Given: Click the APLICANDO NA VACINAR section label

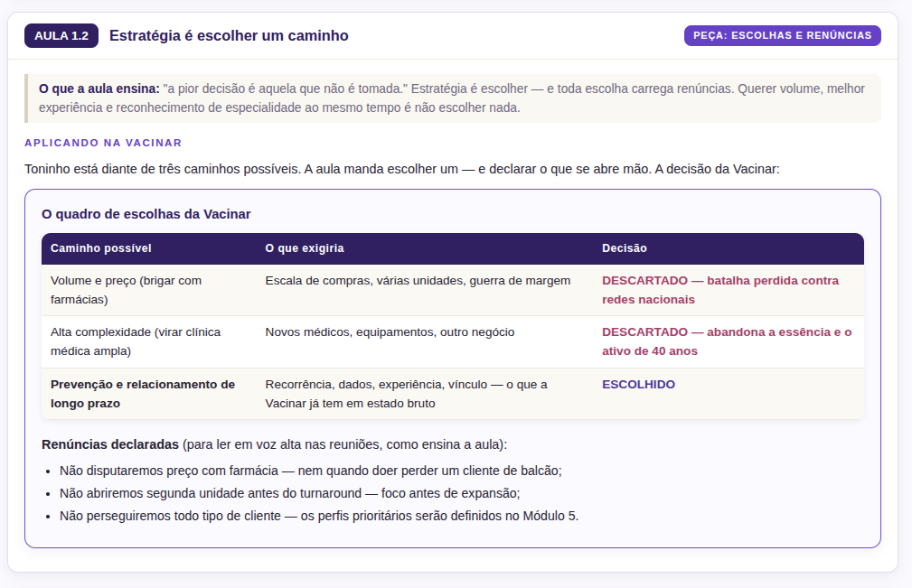Looking at the screenshot, I should (x=103, y=143).
